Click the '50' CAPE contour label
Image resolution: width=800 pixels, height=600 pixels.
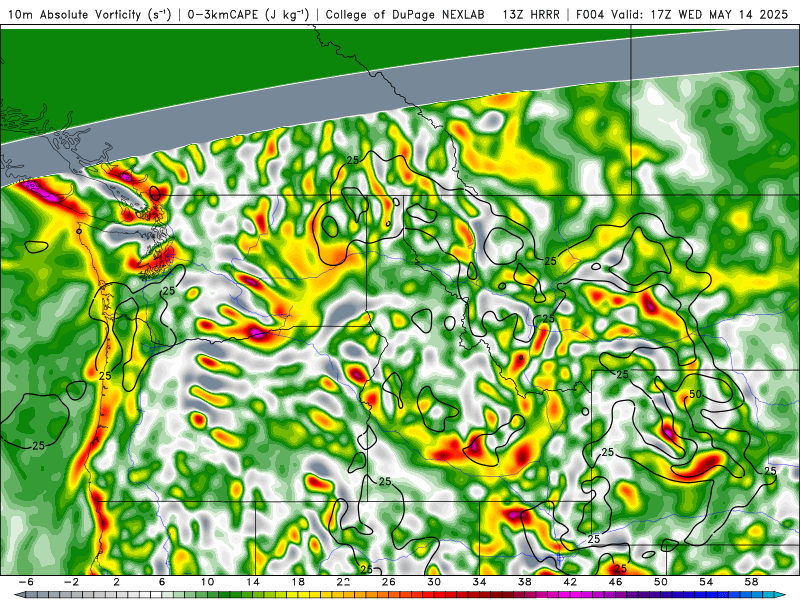pos(695,394)
